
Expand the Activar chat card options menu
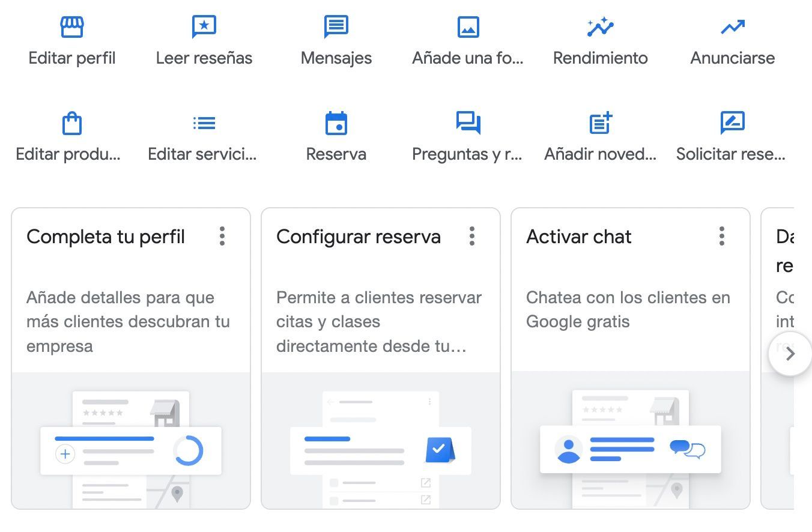click(x=722, y=237)
